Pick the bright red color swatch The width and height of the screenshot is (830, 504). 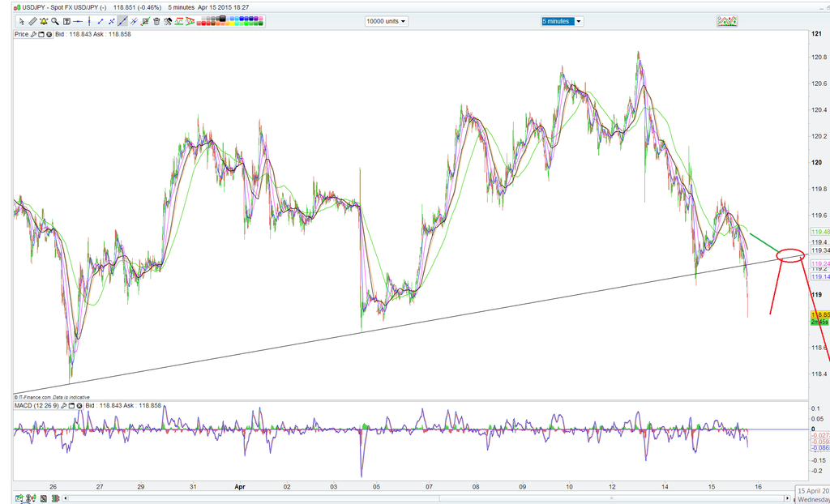pos(203,23)
